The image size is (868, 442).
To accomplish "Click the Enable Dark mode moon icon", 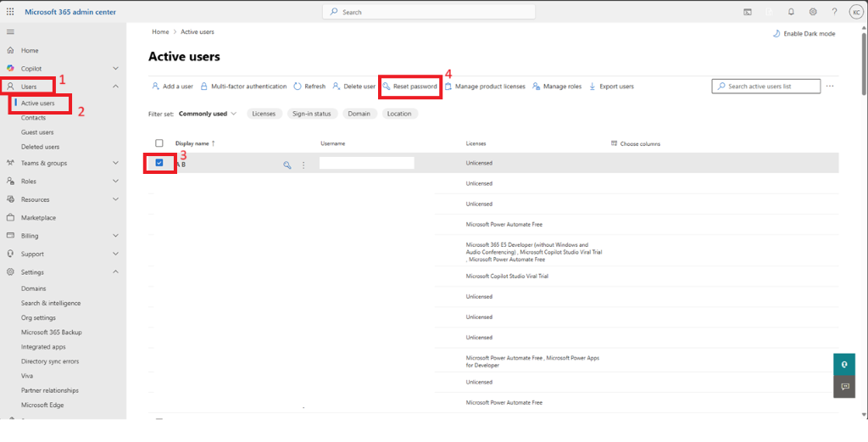I will click(776, 34).
